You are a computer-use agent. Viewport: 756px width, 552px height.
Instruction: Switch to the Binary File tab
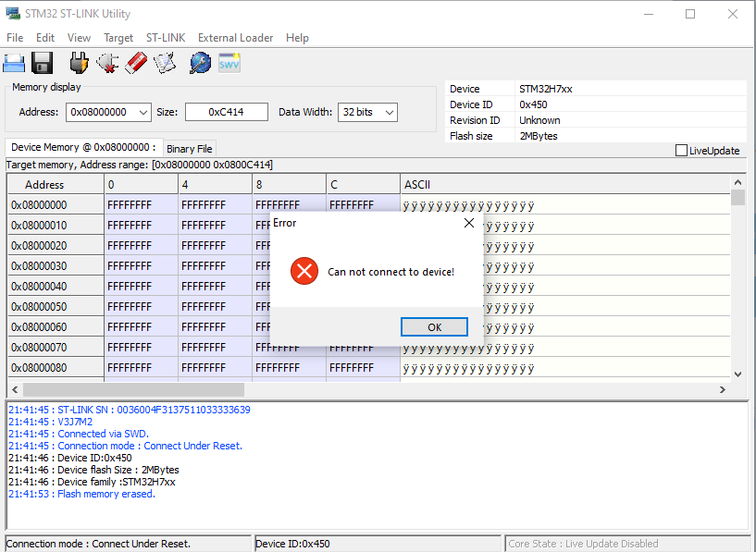(x=190, y=149)
